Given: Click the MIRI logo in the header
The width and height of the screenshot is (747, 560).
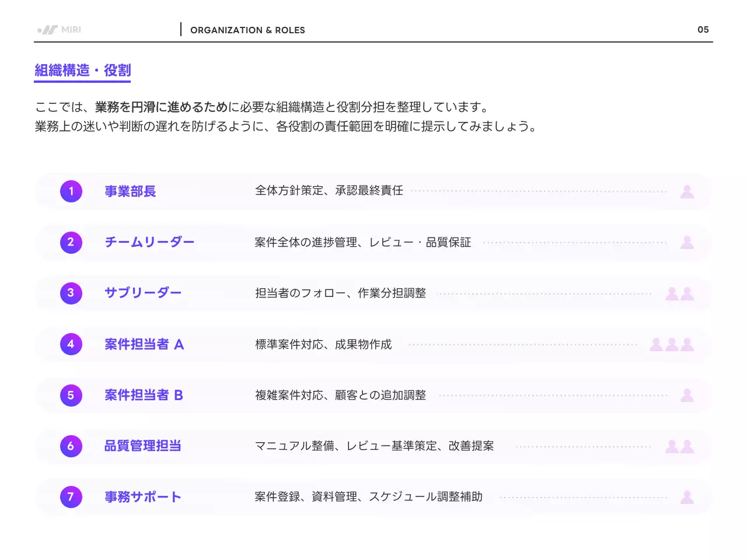Looking at the screenshot, I should [58, 29].
